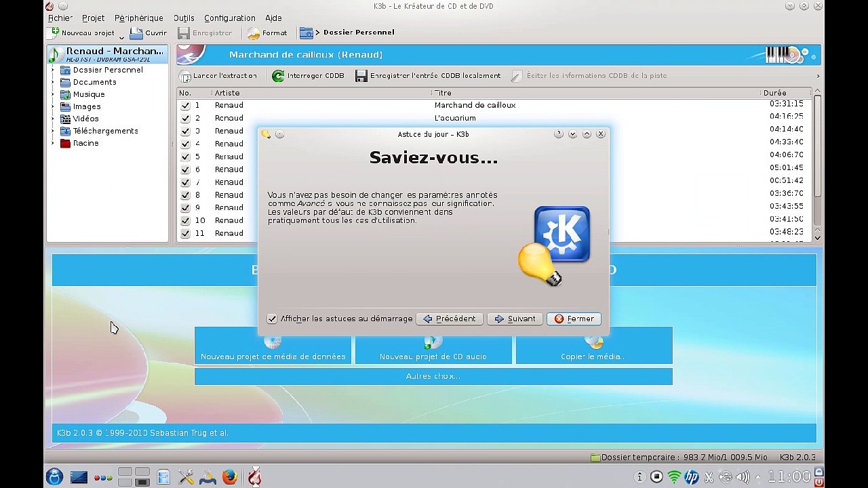This screenshot has width=868, height=488.
Task: Expand the Dossier Personnel tree node
Action: point(53,70)
